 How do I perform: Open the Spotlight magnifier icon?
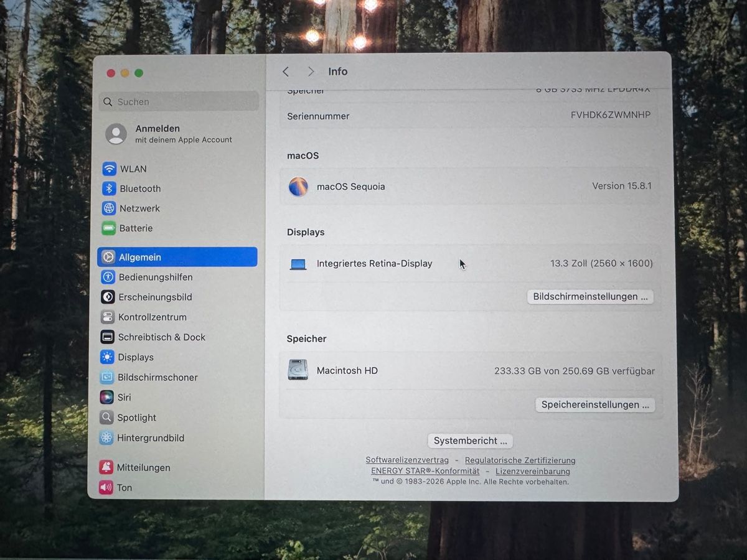pos(106,418)
